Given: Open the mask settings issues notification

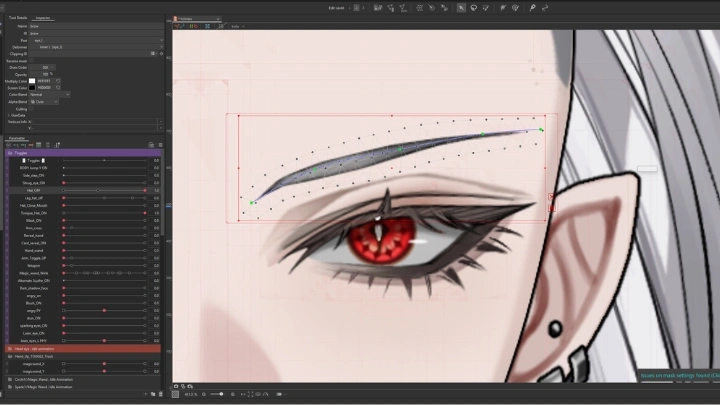Looking at the screenshot, I should point(679,376).
